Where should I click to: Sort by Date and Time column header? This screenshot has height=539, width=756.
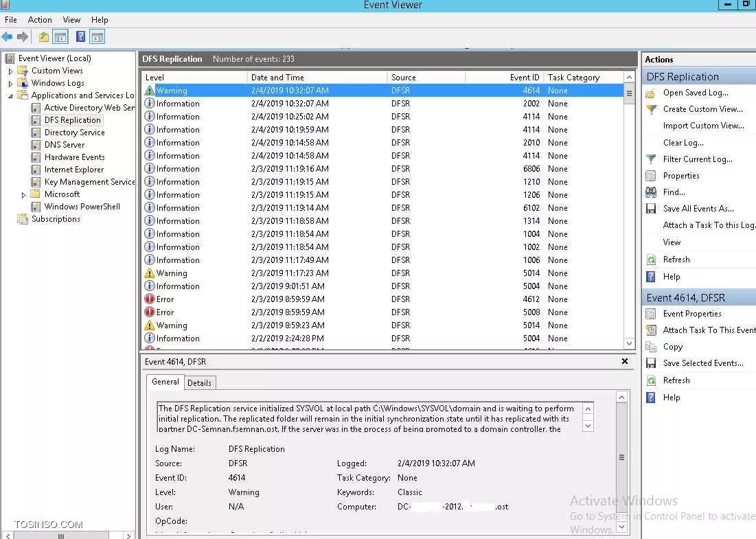(x=317, y=78)
